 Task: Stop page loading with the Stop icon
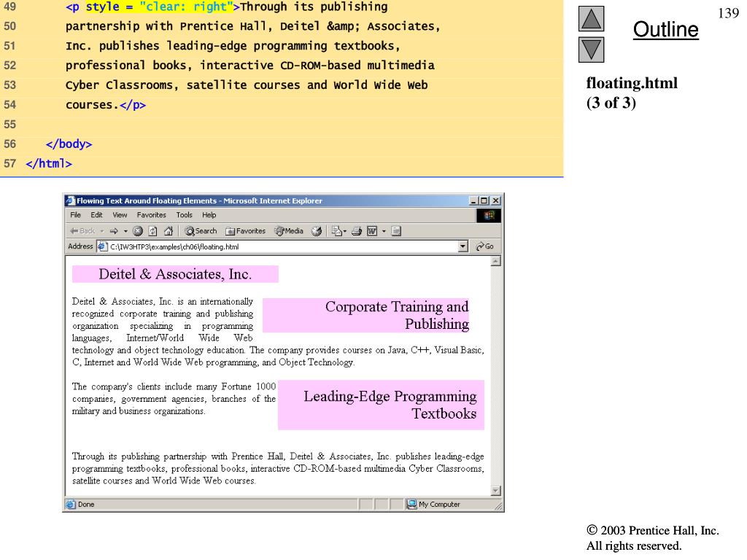click(x=138, y=231)
